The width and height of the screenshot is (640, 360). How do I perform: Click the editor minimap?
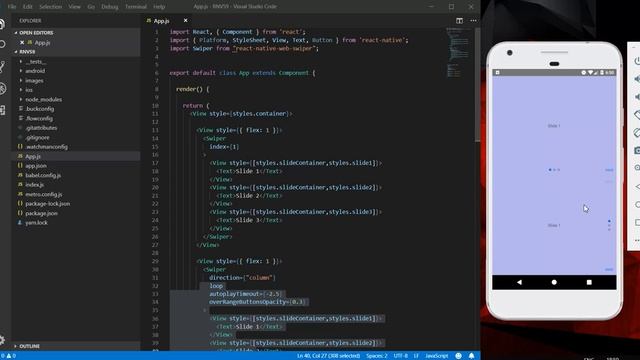pyautogui.click(x=457, y=52)
